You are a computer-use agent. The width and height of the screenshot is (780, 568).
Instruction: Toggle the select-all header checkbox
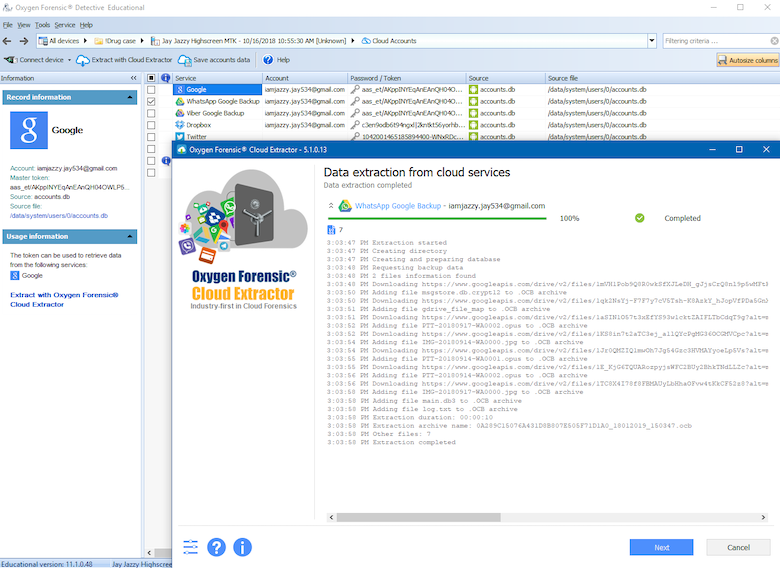pos(151,78)
